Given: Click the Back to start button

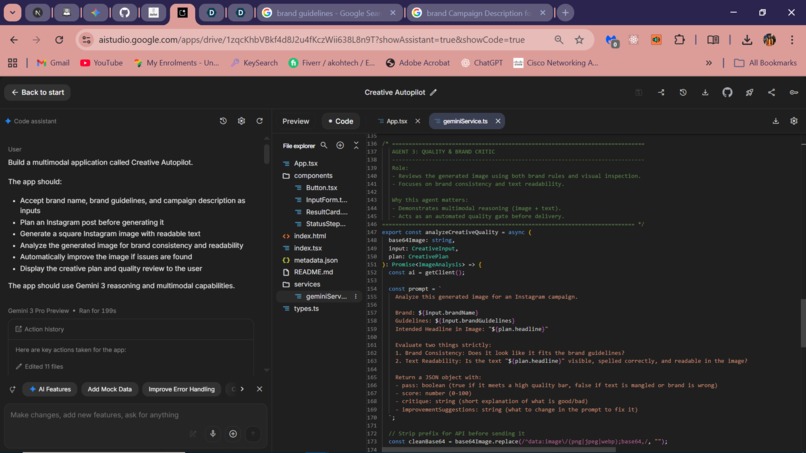Looking at the screenshot, I should click(38, 93).
